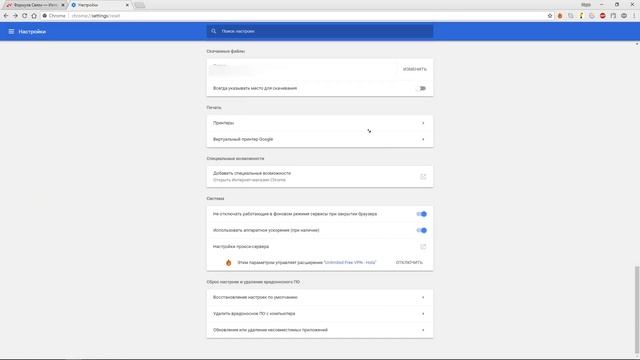Viewport: 640px width, 360px height.
Task: Click the vertical page scrollbar thumb
Action: point(637,309)
